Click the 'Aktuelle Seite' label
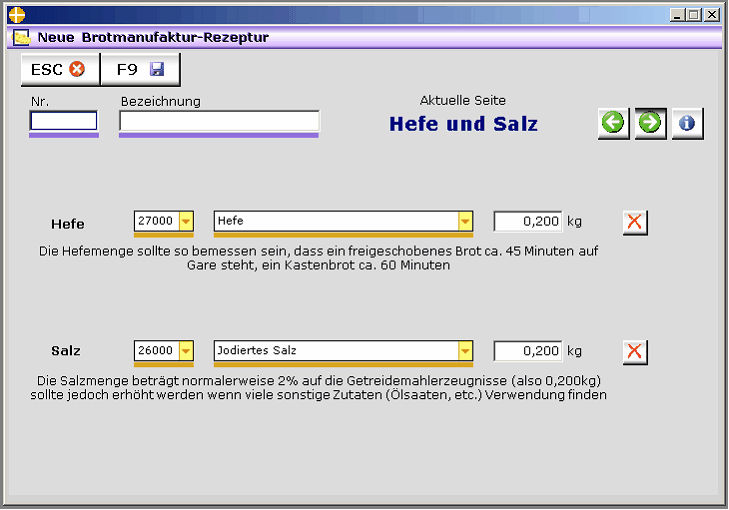Image resolution: width=729 pixels, height=510 pixels. coord(463,100)
